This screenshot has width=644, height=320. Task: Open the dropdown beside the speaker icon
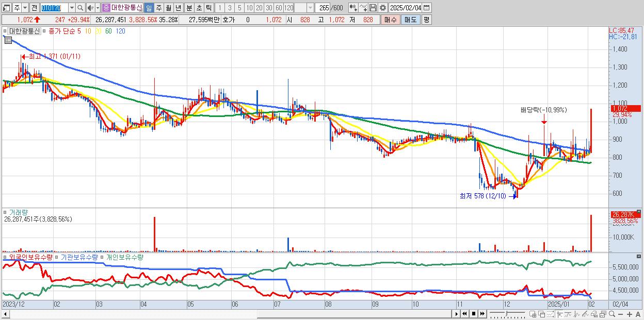click(98, 8)
